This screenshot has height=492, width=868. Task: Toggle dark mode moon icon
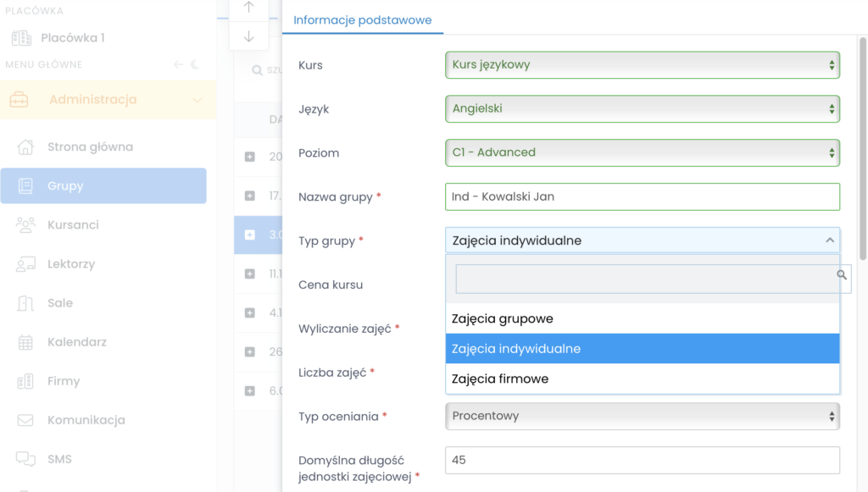[x=196, y=64]
